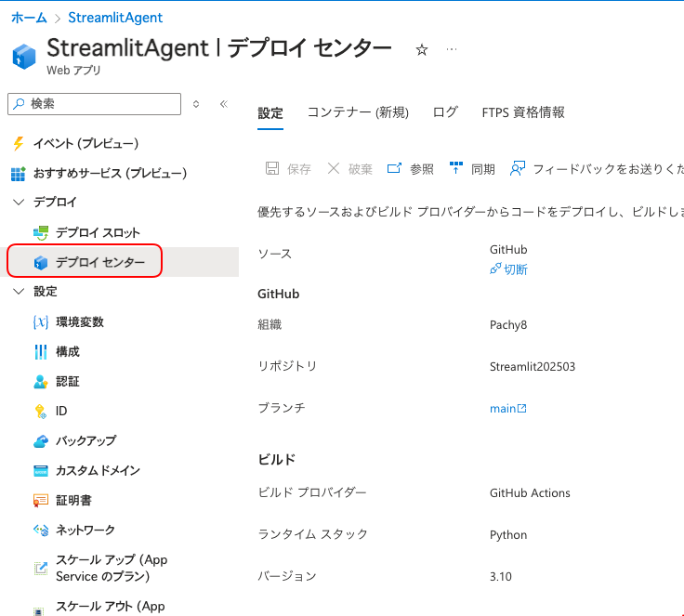Image resolution: width=684 pixels, height=616 pixels.
Task: Open スケール アップ (App Service のプラン)
Action: coord(112,568)
